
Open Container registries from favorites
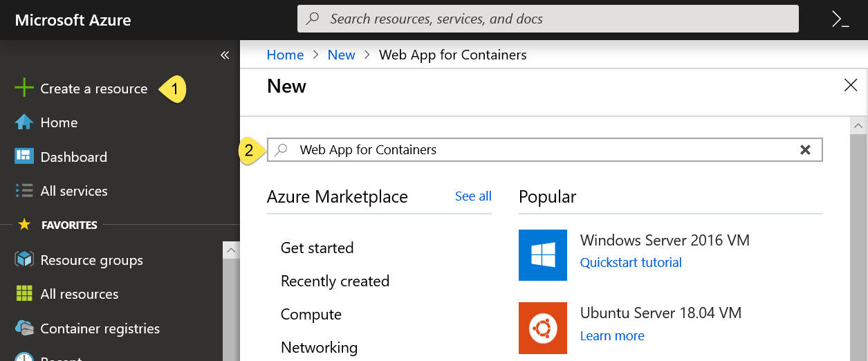click(100, 328)
